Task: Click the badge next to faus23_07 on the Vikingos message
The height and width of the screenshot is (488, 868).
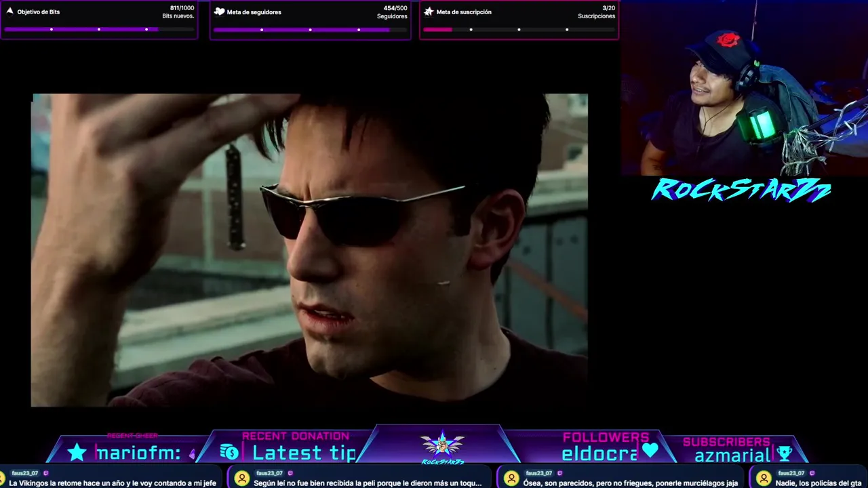Action: 46,473
